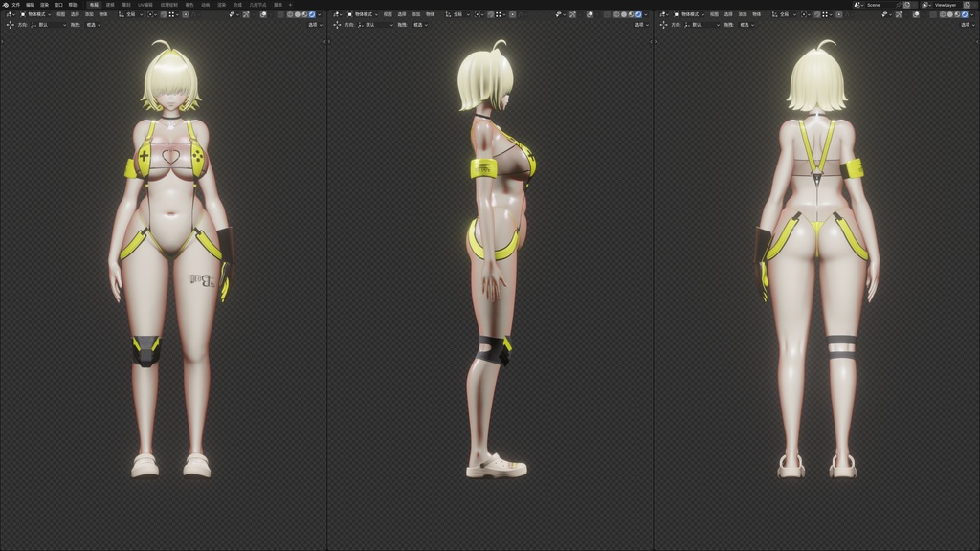
Task: Open the Show Overlays options in the right viewport
Action: pyautogui.click(x=924, y=14)
